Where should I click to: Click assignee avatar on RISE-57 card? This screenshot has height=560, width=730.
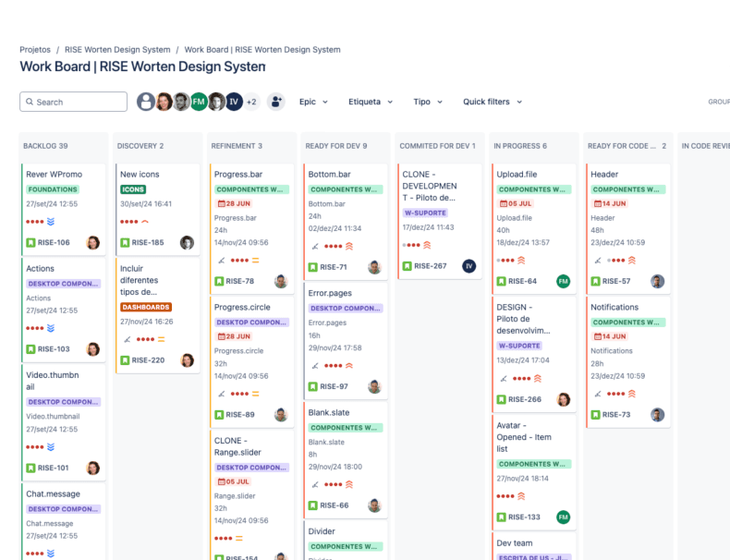pos(657,281)
